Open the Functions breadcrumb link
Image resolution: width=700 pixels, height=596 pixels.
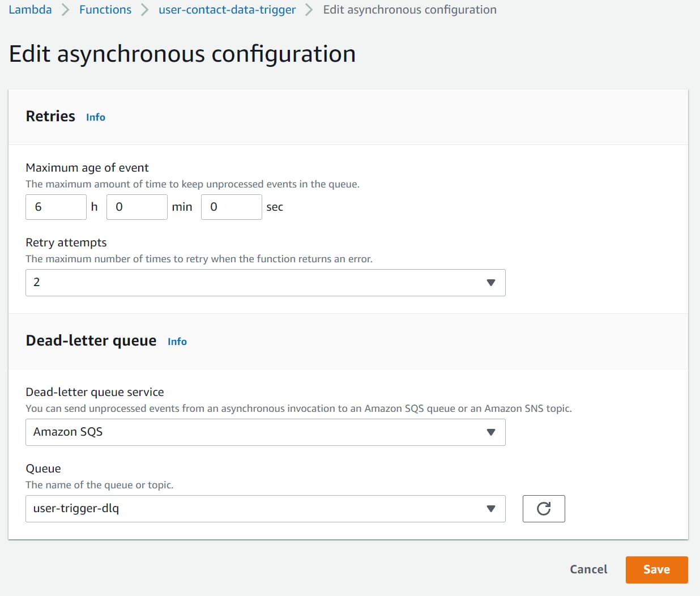105,10
